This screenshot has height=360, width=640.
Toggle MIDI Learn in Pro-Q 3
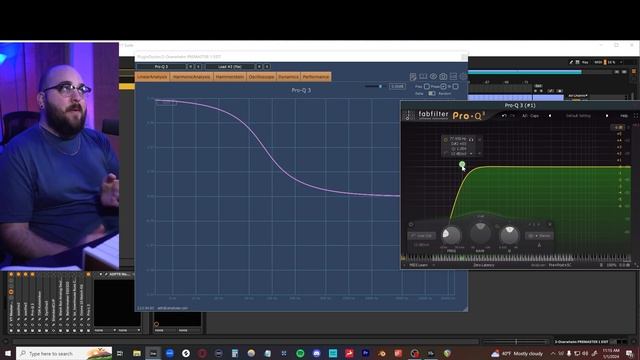[x=418, y=265]
